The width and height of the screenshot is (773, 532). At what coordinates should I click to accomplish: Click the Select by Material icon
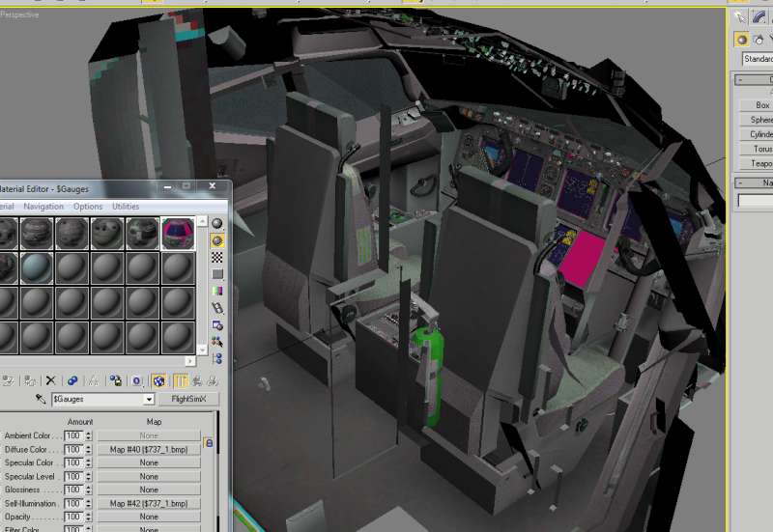click(x=216, y=342)
